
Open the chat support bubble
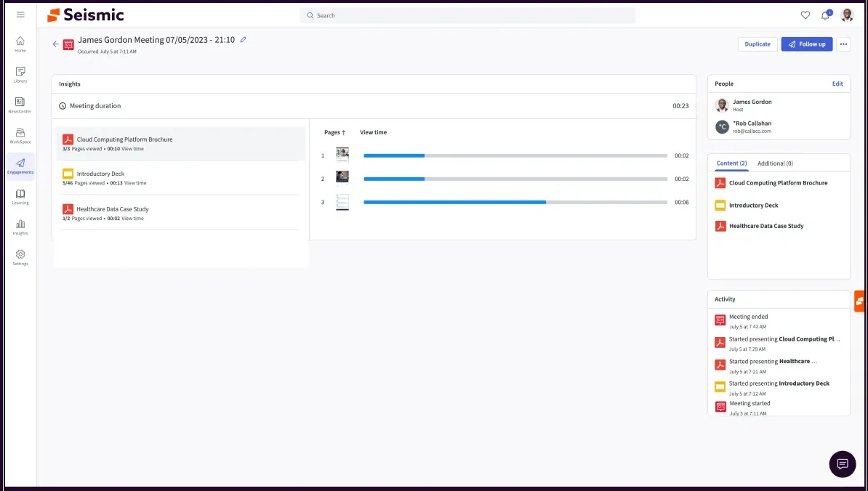pos(843,464)
